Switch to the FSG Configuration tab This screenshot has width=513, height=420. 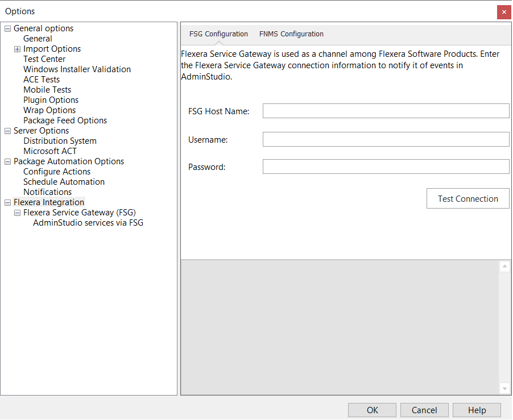click(x=218, y=34)
